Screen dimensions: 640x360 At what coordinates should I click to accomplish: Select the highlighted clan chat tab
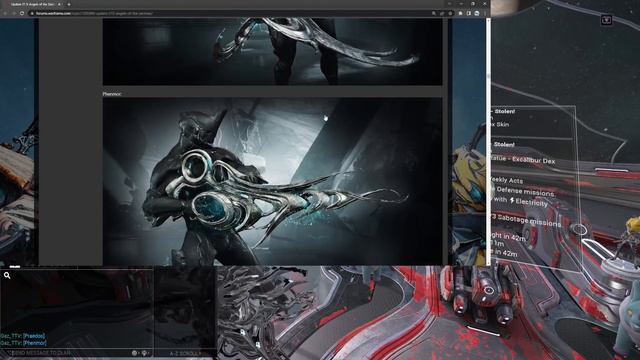coord(14,267)
